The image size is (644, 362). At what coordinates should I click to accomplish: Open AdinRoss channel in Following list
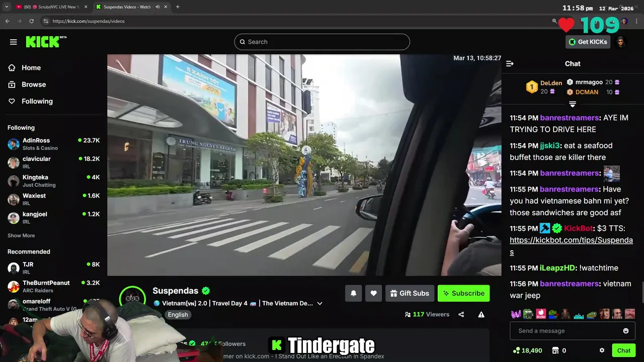[53, 144]
